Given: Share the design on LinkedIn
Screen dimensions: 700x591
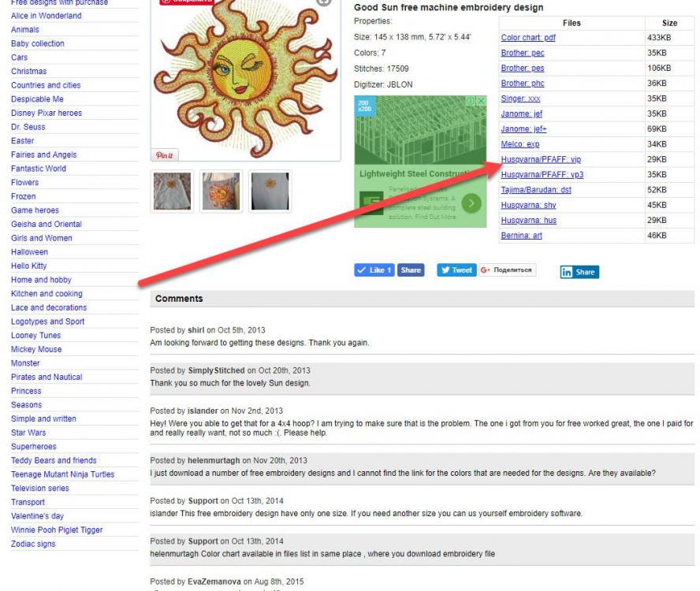Looking at the screenshot, I should (x=579, y=271).
